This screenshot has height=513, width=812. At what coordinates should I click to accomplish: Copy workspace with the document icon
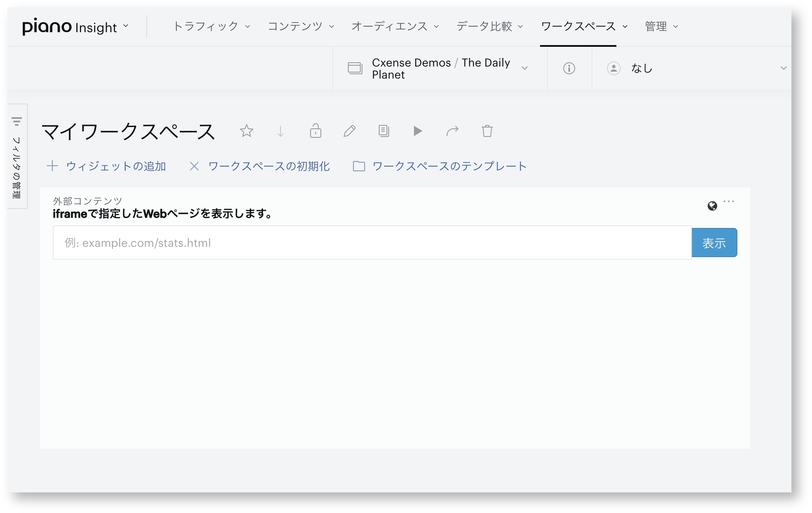point(384,131)
